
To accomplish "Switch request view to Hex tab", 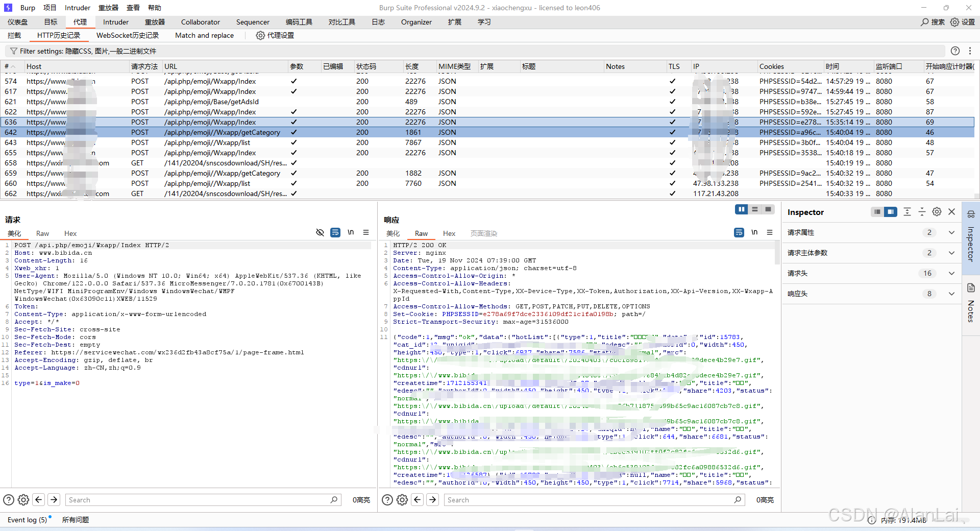I will click(x=70, y=233).
